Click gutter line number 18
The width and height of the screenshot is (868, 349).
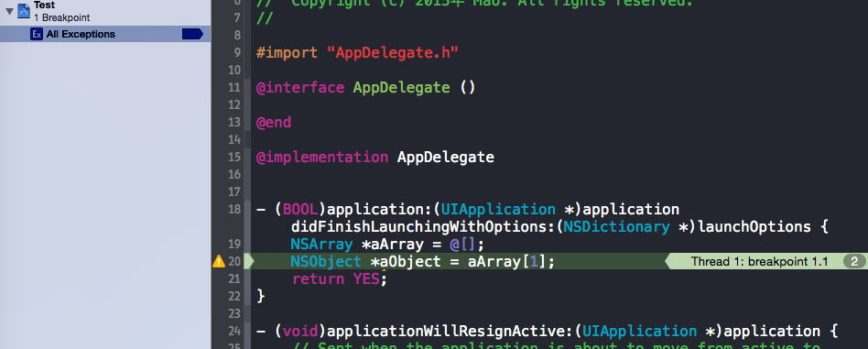click(234, 209)
